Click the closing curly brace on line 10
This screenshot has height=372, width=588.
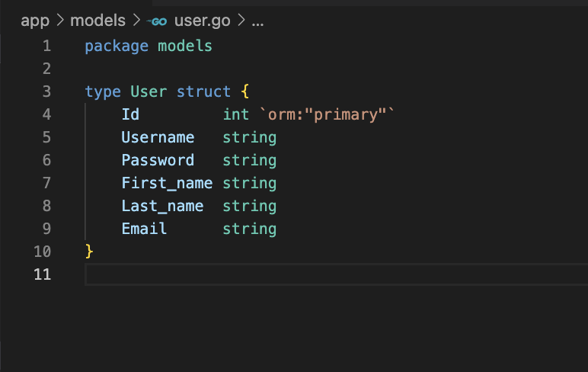(x=89, y=252)
